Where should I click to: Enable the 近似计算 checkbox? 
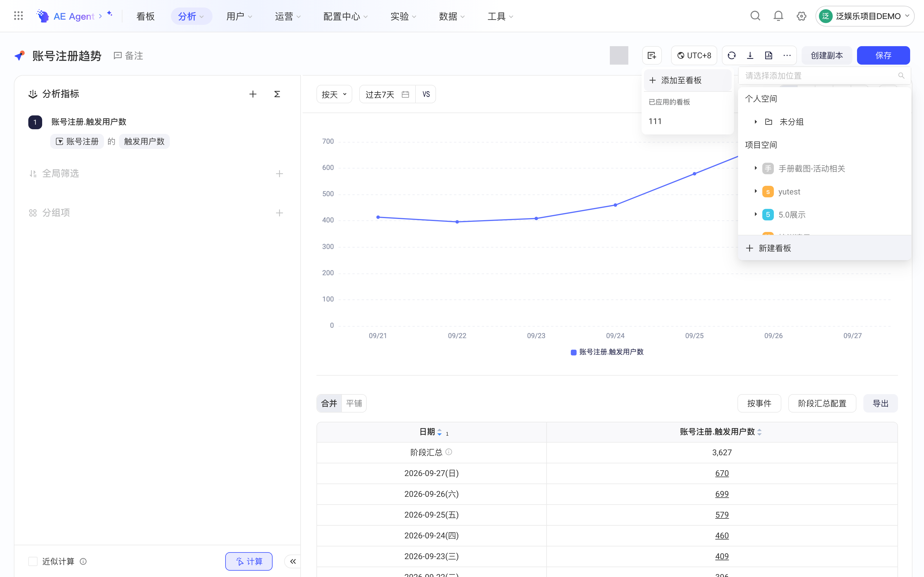[x=33, y=561]
